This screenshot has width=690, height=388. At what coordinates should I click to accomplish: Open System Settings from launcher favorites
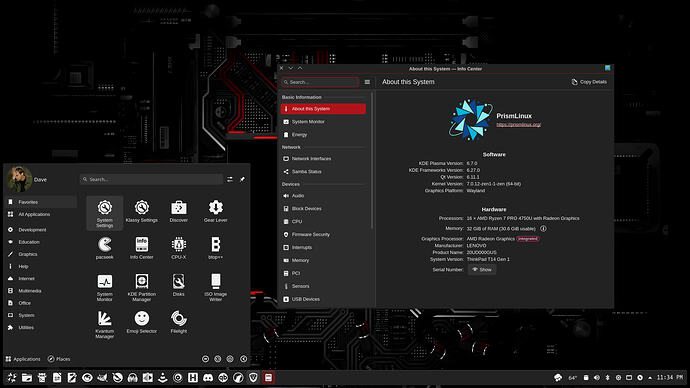click(105, 213)
